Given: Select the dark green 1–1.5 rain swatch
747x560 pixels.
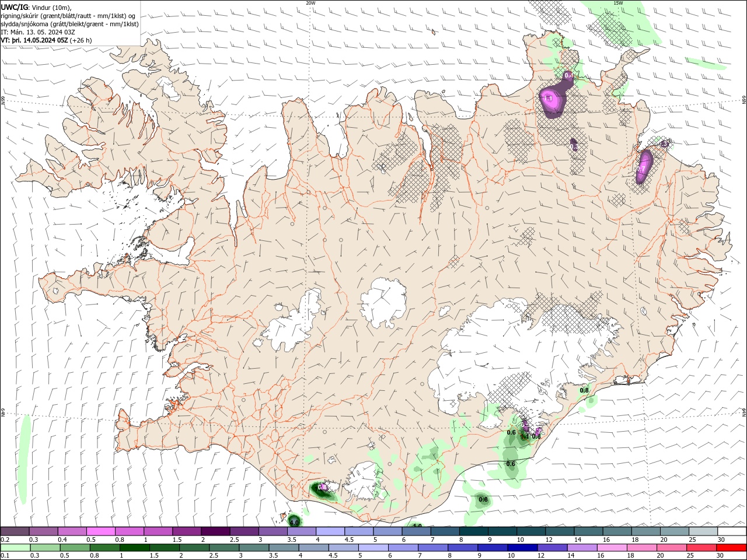Looking at the screenshot, I should [134, 548].
